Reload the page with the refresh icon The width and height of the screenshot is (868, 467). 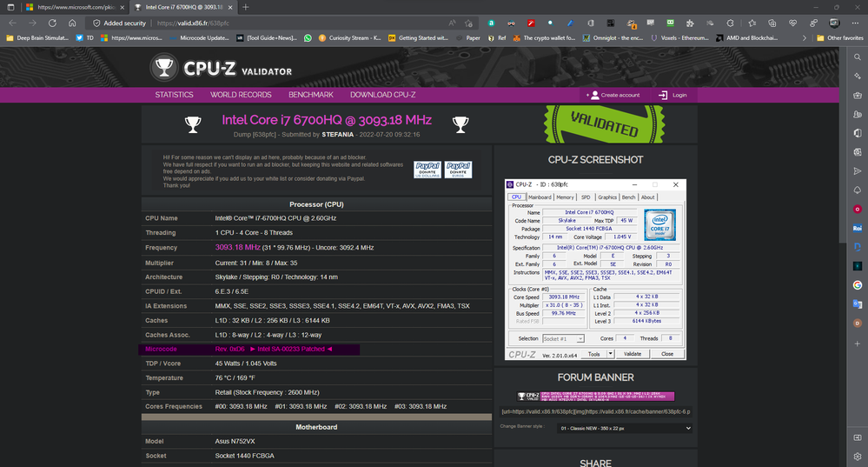point(52,23)
